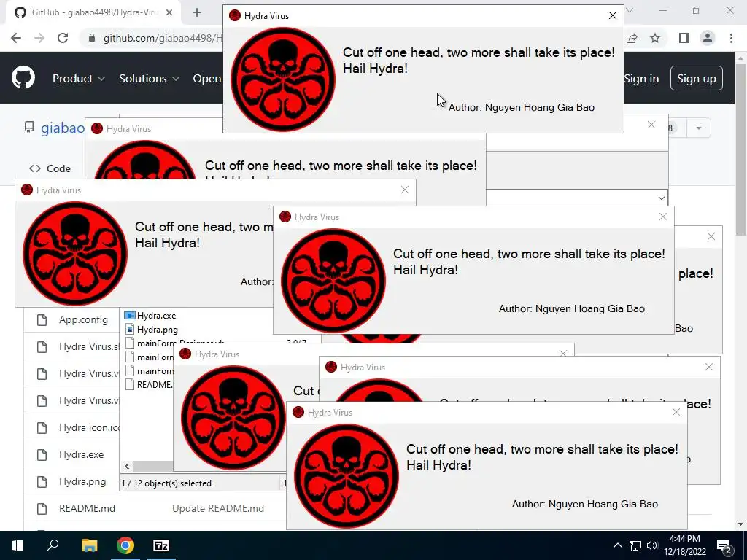Click Chrome forward arrow

[x=39, y=38]
